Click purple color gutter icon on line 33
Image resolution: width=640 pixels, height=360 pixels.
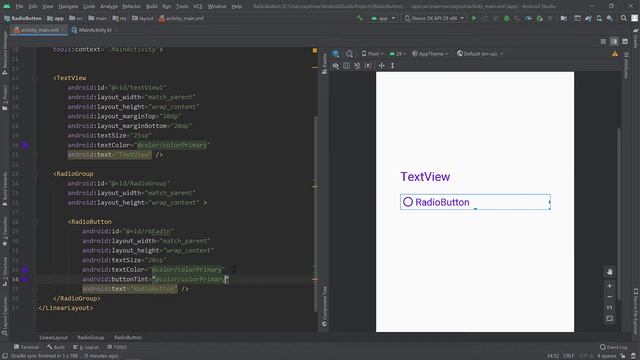pyautogui.click(x=25, y=269)
